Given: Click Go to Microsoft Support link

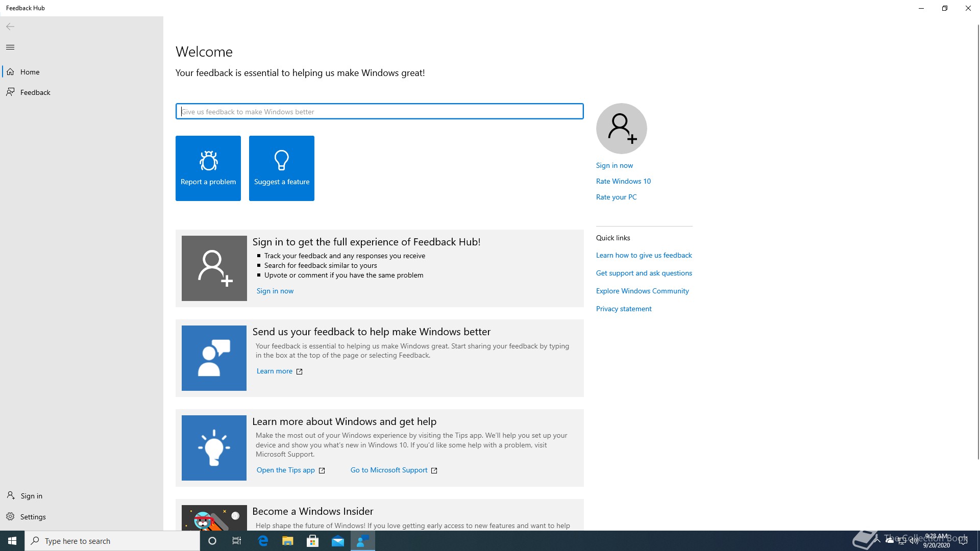Looking at the screenshot, I should click(x=389, y=470).
